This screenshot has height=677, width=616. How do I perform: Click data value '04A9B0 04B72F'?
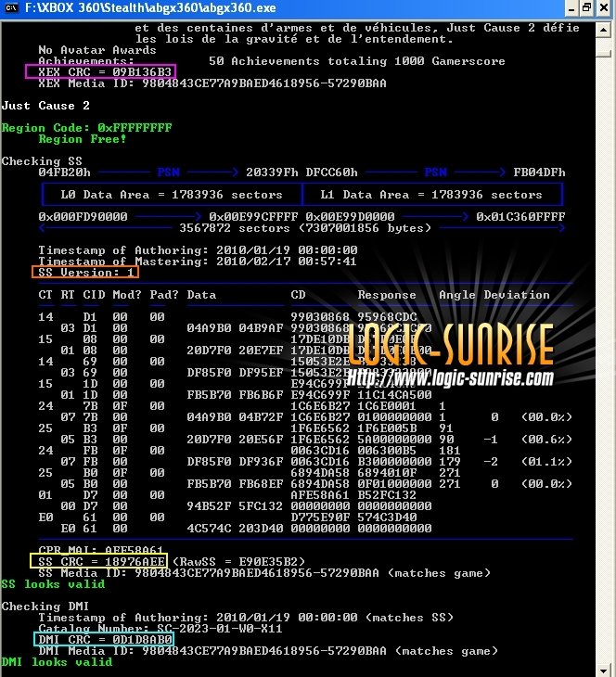pyautogui.click(x=235, y=417)
